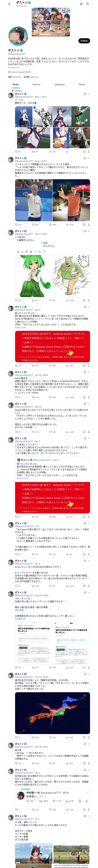Reply to the pinned Mar 5, 2021 post
The width and height of the screenshot is (98, 868).
click(16, 152)
